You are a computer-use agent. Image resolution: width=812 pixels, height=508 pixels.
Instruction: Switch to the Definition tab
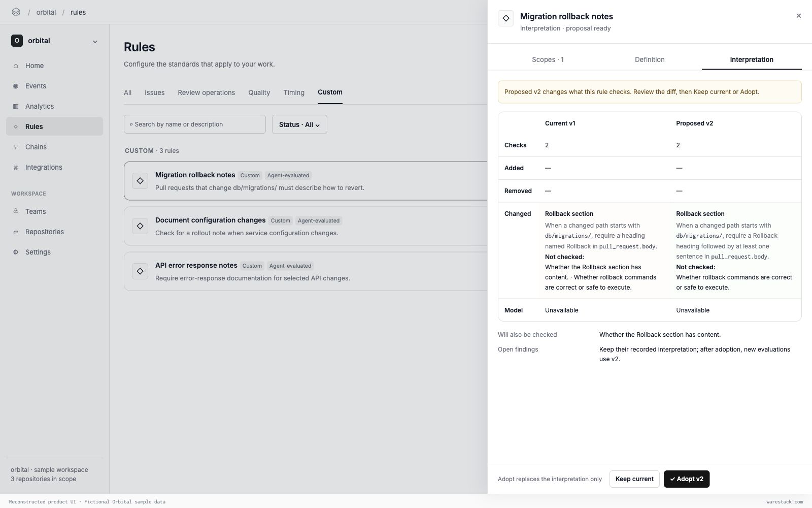[650, 60]
